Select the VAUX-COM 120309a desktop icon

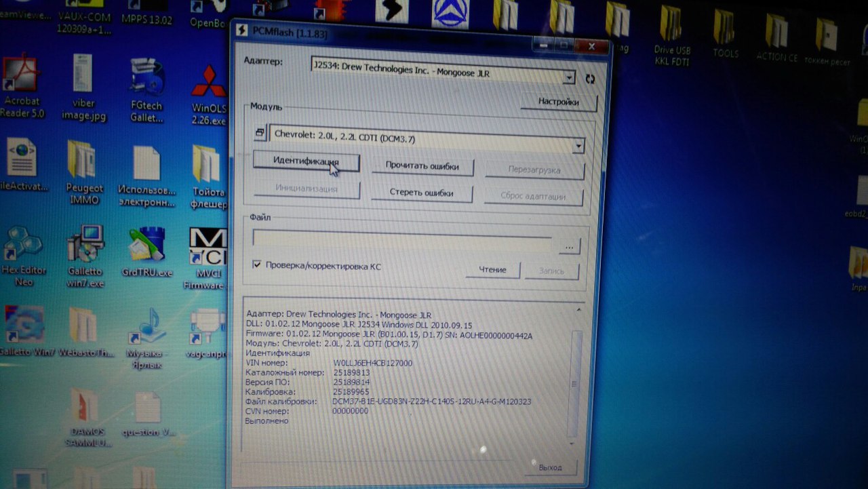(84, 18)
